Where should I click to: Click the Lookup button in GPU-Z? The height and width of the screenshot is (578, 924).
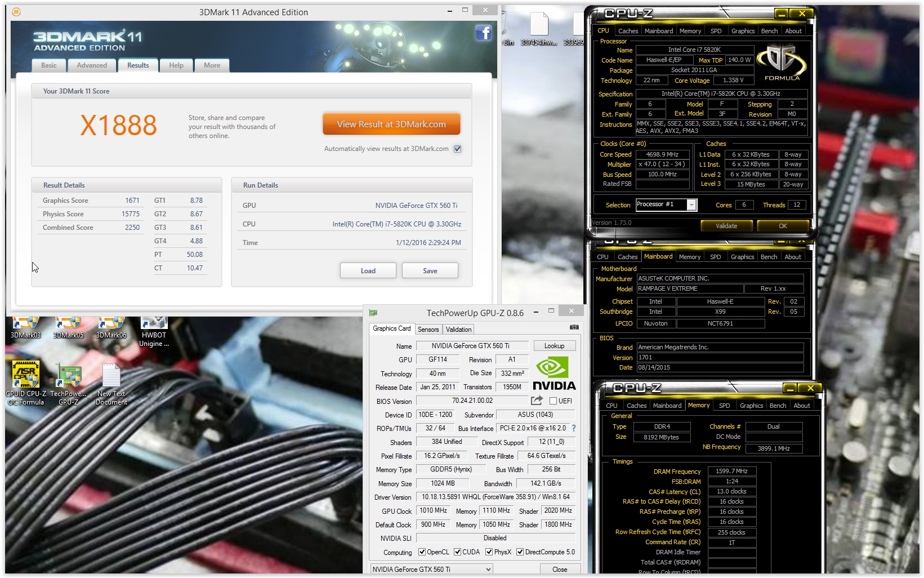[555, 346]
